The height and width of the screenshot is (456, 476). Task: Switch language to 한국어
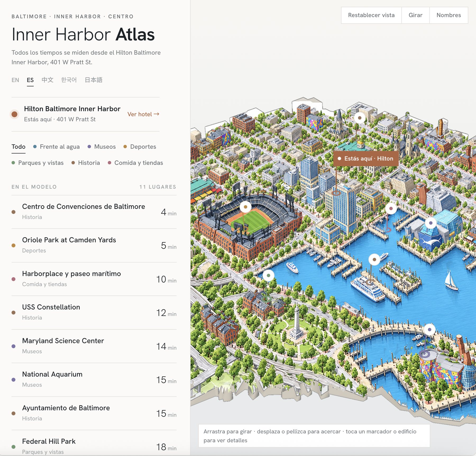[x=69, y=80]
